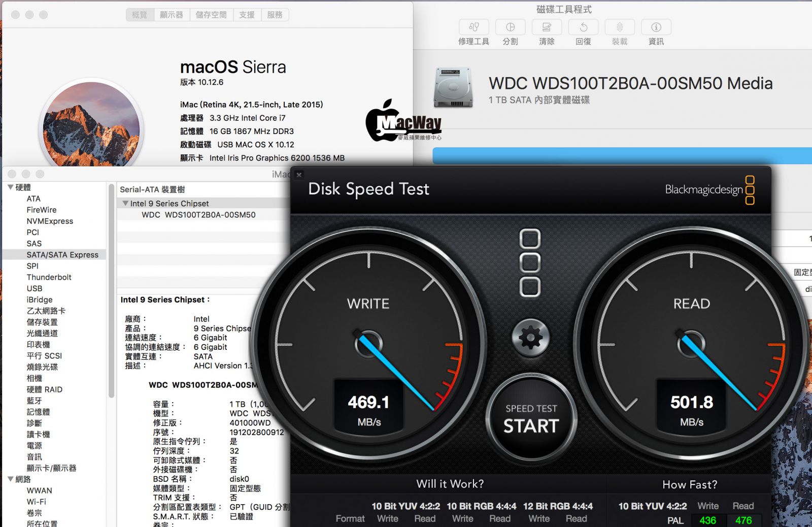
Task: Select 電源 in the sidebar
Action: click(x=35, y=445)
